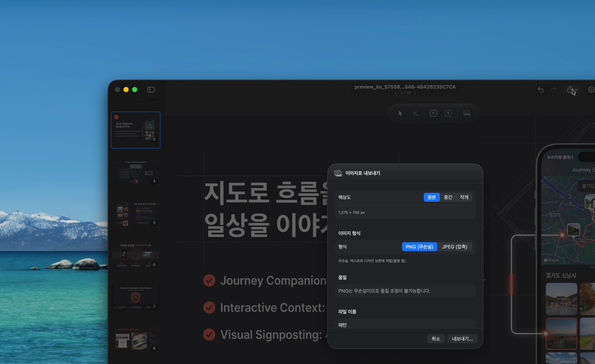Click the redo arrow in toolbar
The width and height of the screenshot is (595, 364).
pos(553,90)
